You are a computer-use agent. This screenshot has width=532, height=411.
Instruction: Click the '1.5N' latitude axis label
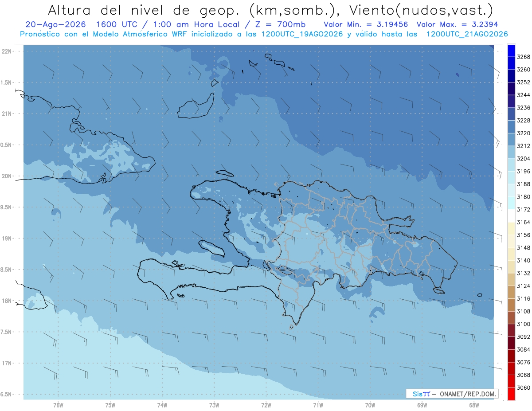pyautogui.click(x=7, y=82)
